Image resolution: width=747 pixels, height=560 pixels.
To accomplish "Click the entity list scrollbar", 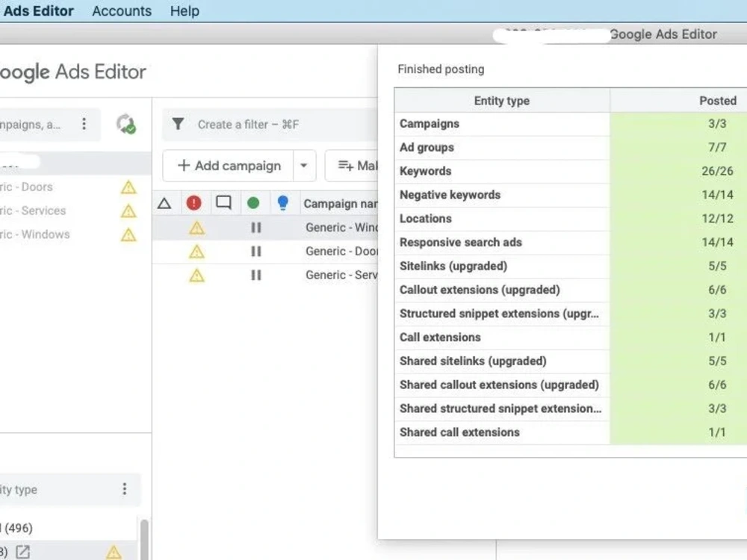I will pyautogui.click(x=144, y=540).
